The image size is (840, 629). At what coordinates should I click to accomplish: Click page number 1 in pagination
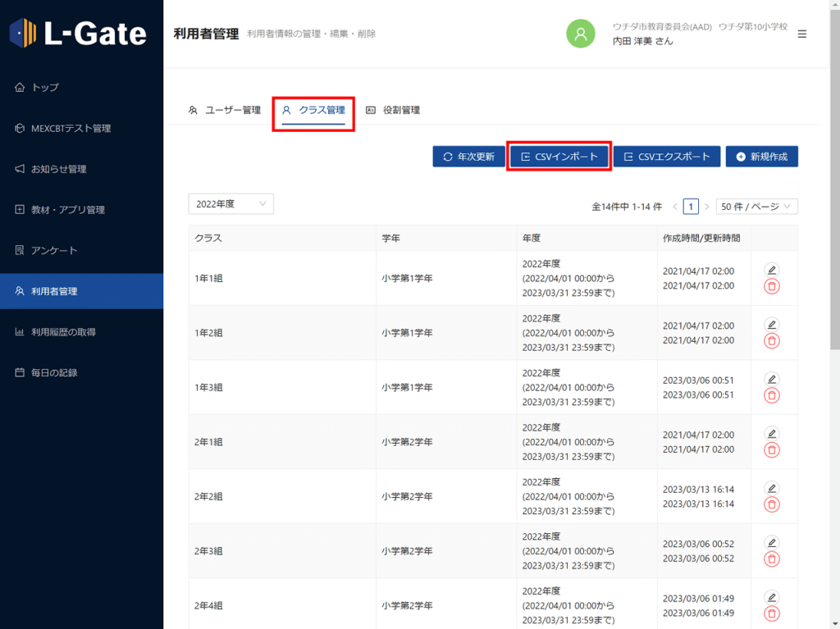pyautogui.click(x=691, y=207)
